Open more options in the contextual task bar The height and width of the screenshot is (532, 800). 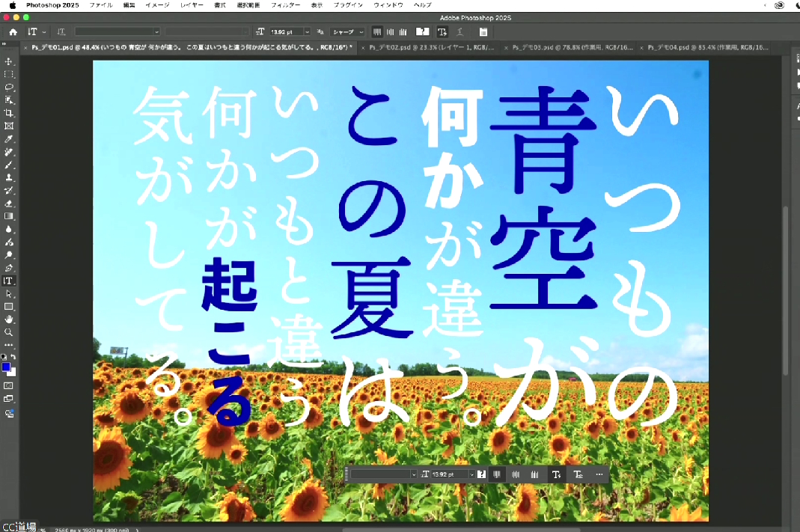click(x=599, y=474)
